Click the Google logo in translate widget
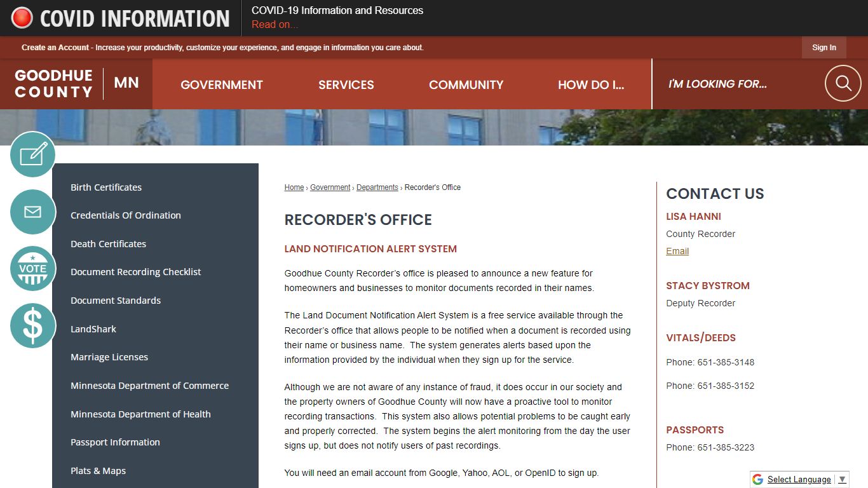The height and width of the screenshot is (488, 868). click(757, 479)
